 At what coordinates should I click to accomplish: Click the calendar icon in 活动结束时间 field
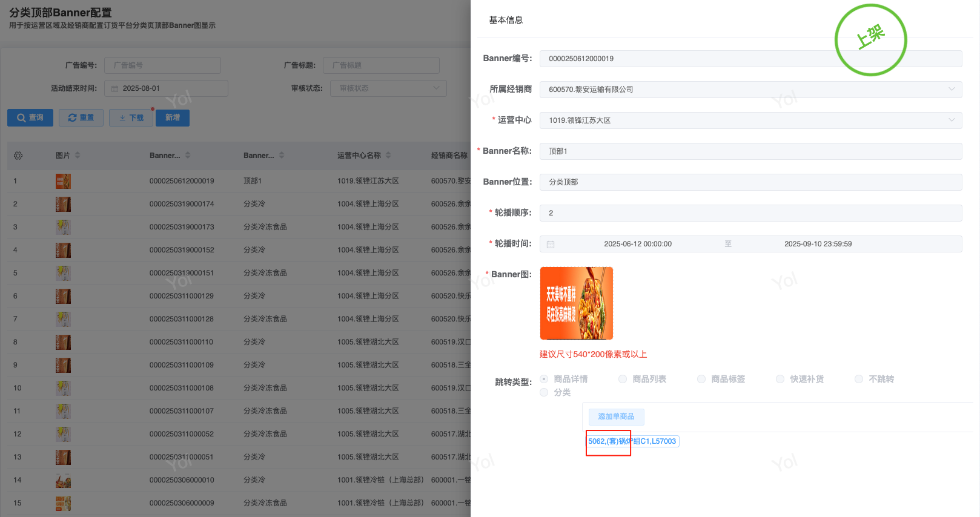[115, 88]
